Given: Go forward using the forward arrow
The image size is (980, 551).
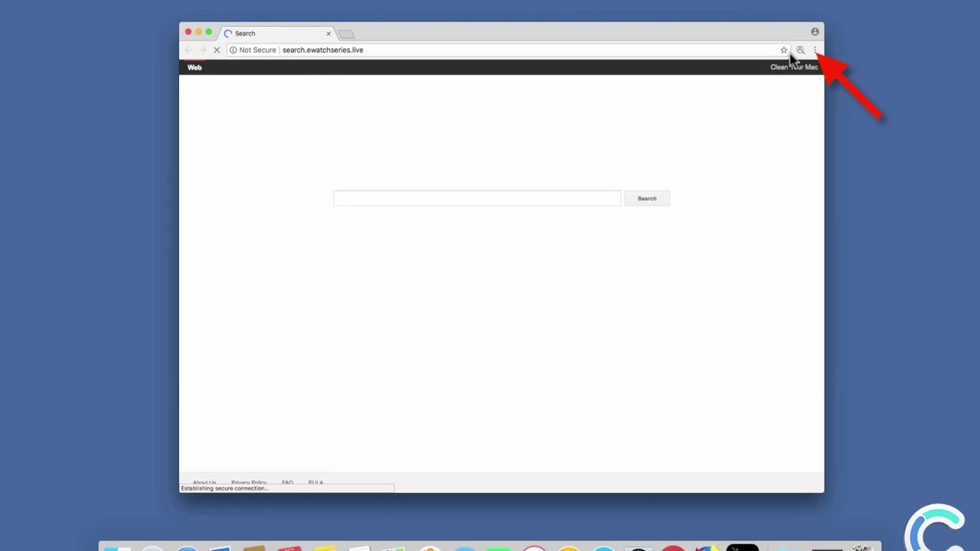Looking at the screenshot, I should (x=202, y=50).
